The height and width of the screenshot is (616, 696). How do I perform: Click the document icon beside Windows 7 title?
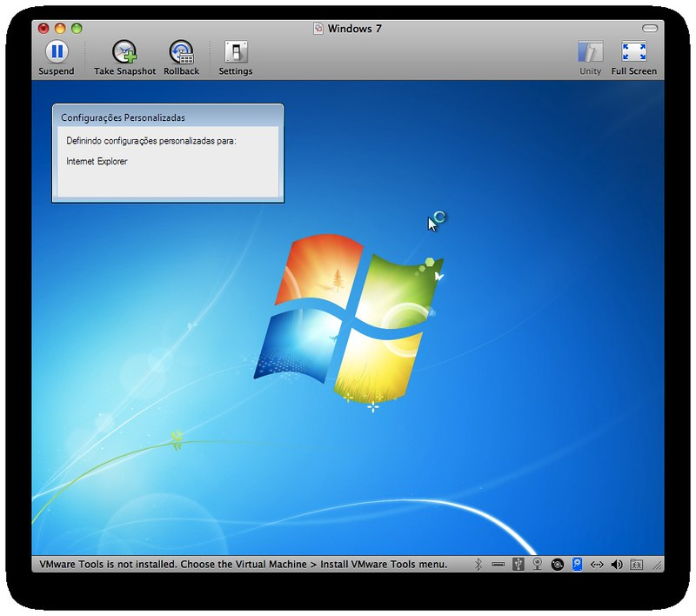(318, 29)
